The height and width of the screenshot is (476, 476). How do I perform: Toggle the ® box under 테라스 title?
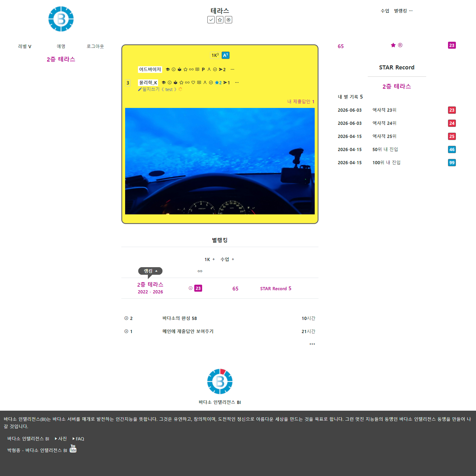229,20
